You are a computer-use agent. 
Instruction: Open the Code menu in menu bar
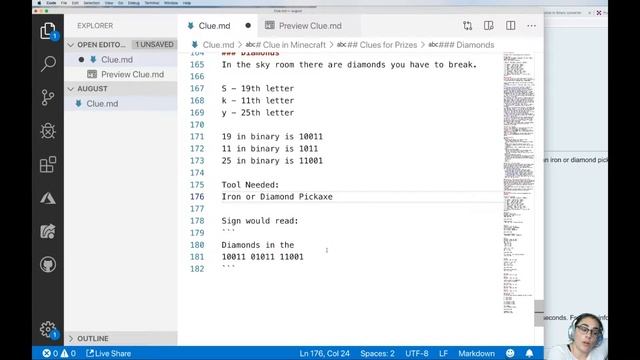coord(51,3)
